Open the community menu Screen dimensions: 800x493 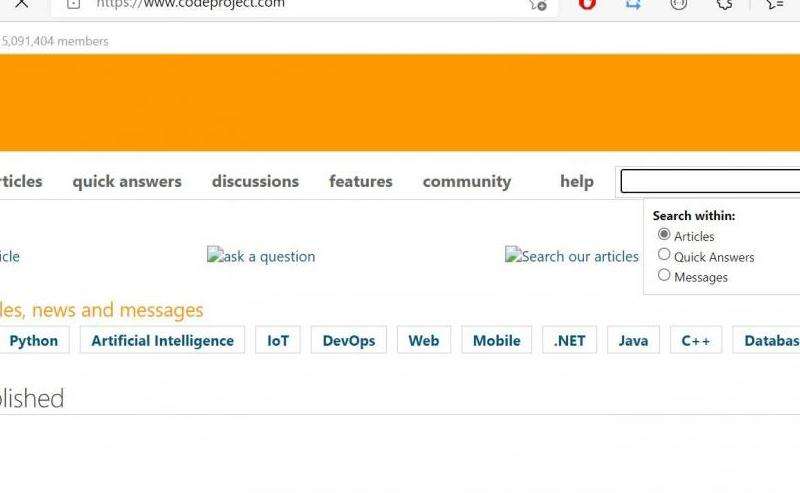click(467, 181)
